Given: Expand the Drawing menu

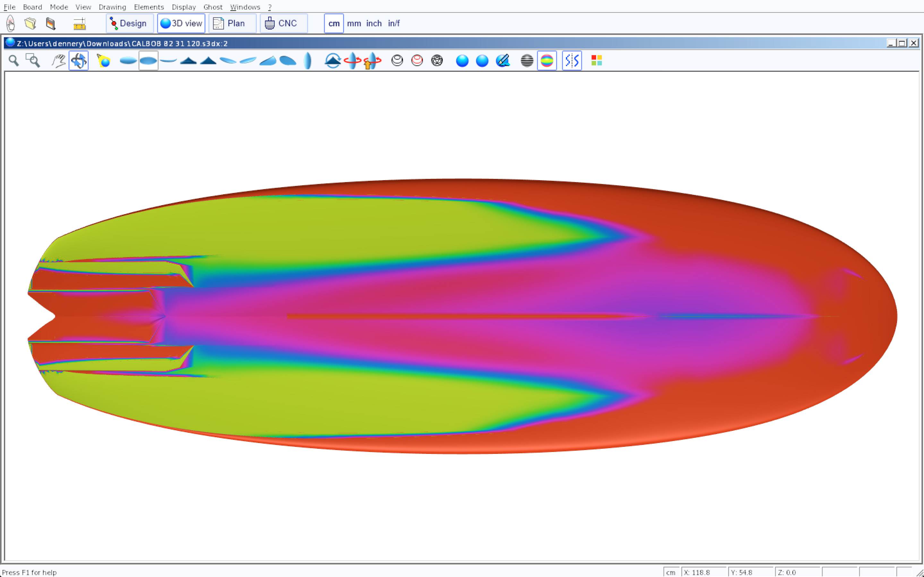Looking at the screenshot, I should [x=112, y=7].
